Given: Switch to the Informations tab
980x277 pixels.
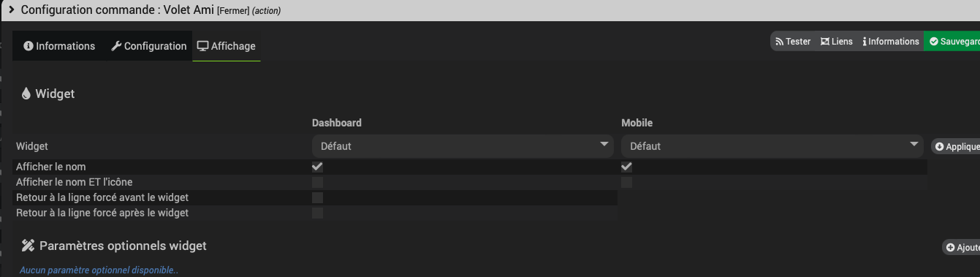Looking at the screenshot, I should point(59,46).
